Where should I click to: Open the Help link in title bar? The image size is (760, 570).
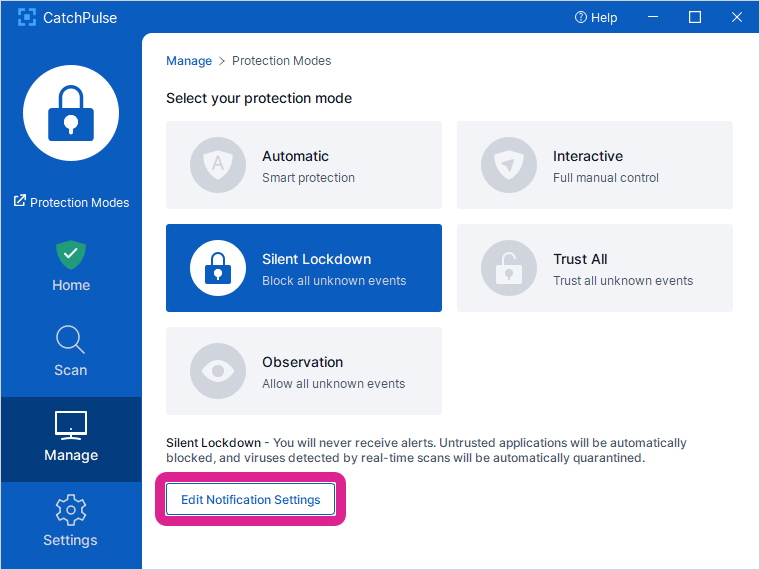click(596, 18)
